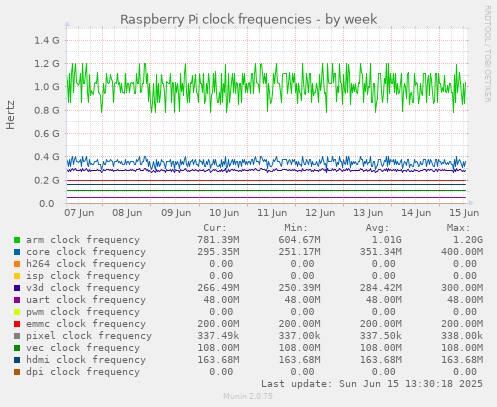Click the 'Last update: Sun Jun 15 13:30:18 2025' text
The height and width of the screenshot is (407, 497).
tap(372, 384)
